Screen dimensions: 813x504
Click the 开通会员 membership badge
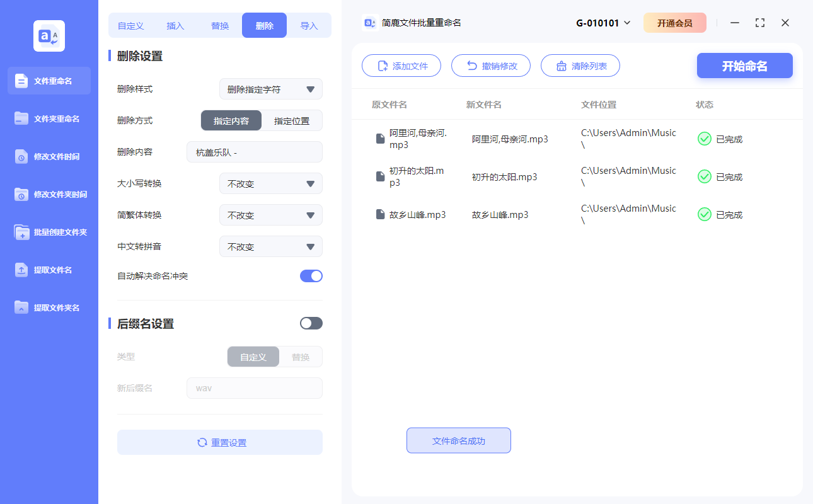674,22
